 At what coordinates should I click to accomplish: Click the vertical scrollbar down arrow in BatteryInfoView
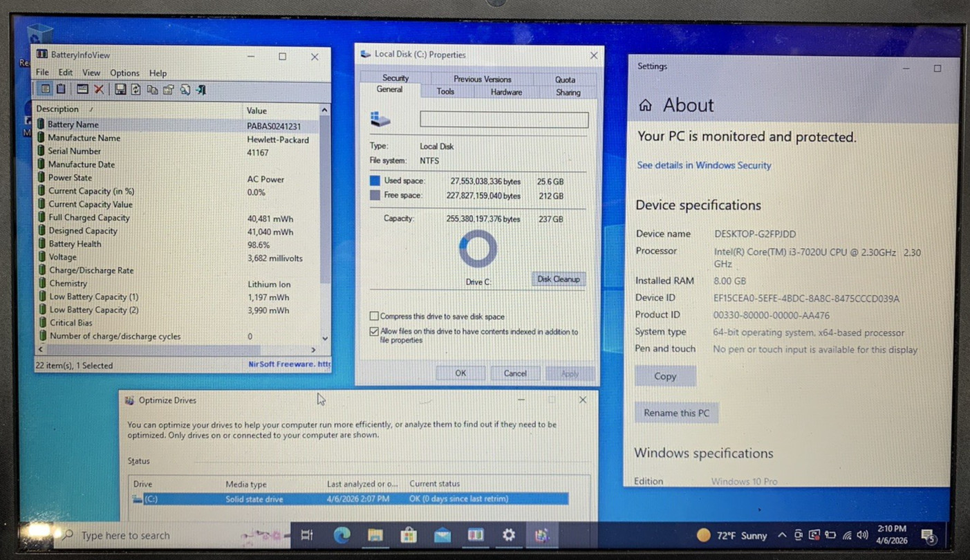tap(325, 339)
